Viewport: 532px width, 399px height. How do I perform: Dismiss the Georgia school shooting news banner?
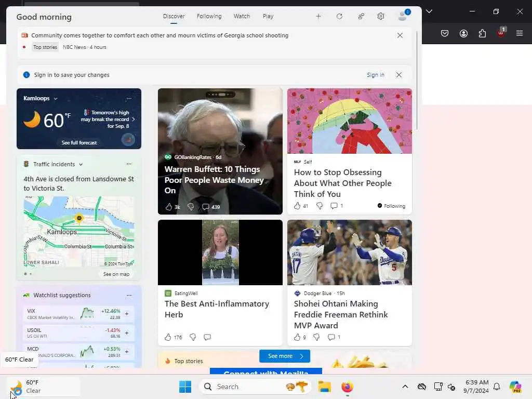pyautogui.click(x=400, y=35)
